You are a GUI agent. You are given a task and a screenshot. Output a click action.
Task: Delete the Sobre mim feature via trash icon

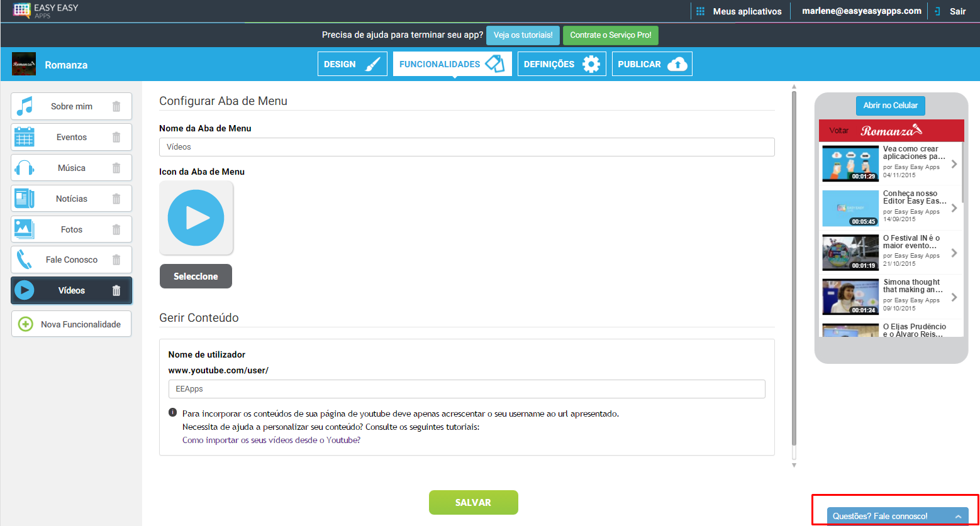pos(116,106)
